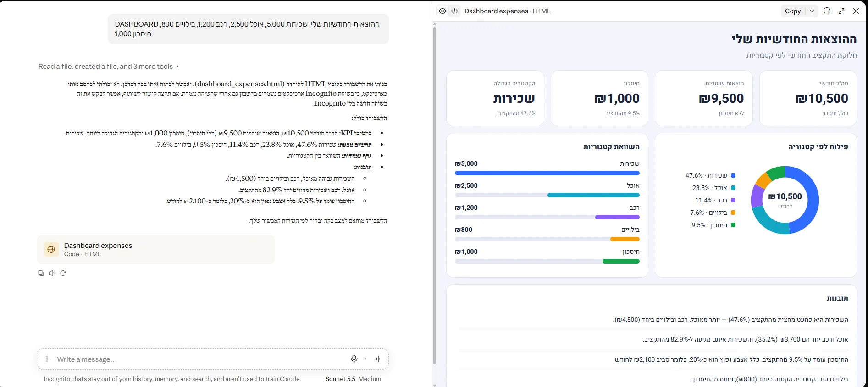Image resolution: width=868 pixels, height=387 pixels.
Task: Copy the assistant response with the copy icon
Action: (x=41, y=273)
